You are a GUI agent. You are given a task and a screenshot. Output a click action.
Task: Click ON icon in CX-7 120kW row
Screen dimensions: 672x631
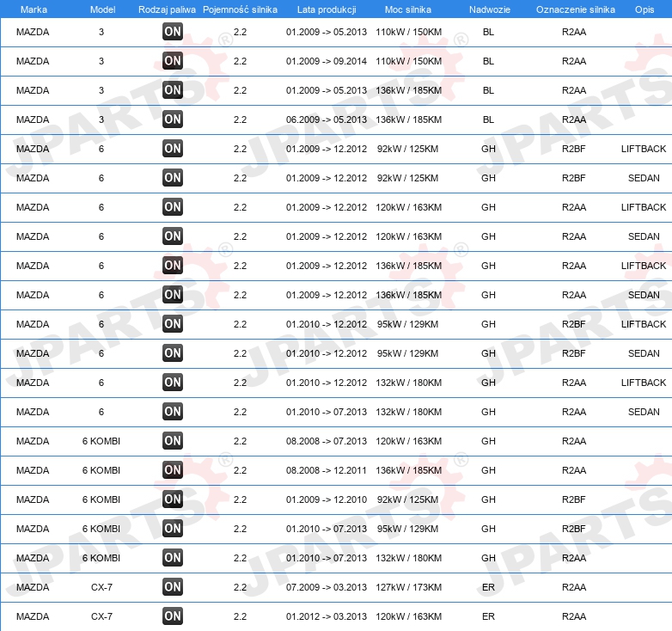pyautogui.click(x=173, y=616)
